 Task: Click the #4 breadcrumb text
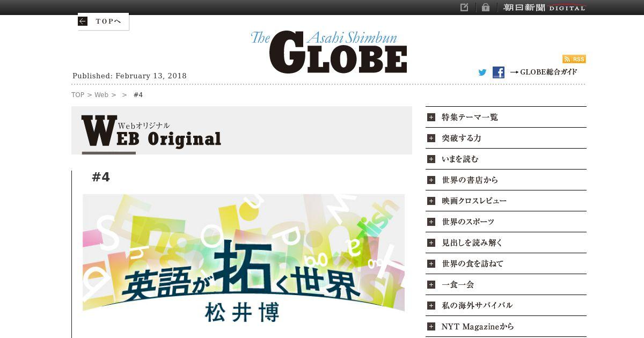click(138, 95)
